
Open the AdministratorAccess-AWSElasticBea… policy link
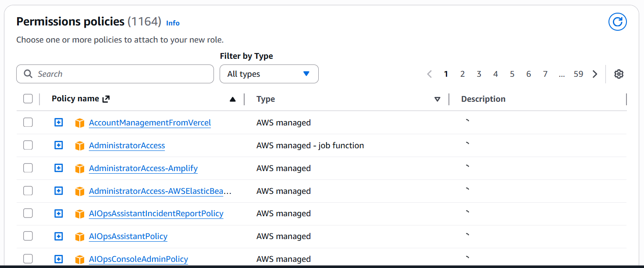160,191
